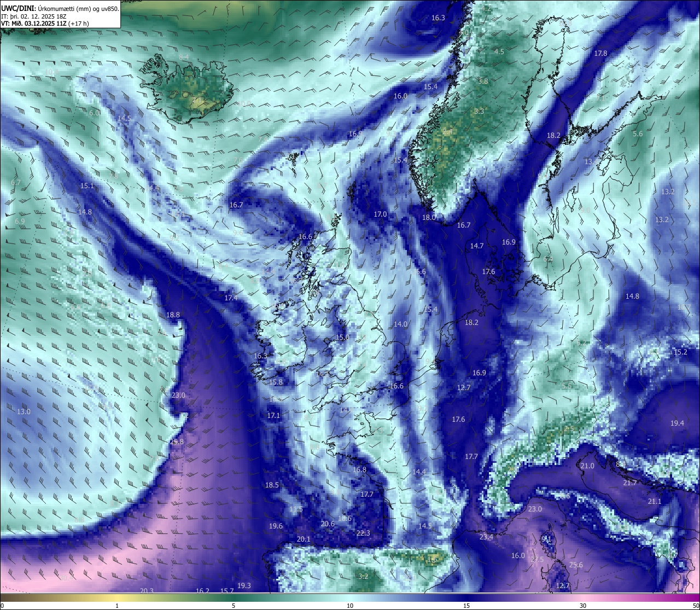The image size is (700, 610).
Task: Click the map value 4.5 over Scandinavia
Action: (499, 51)
